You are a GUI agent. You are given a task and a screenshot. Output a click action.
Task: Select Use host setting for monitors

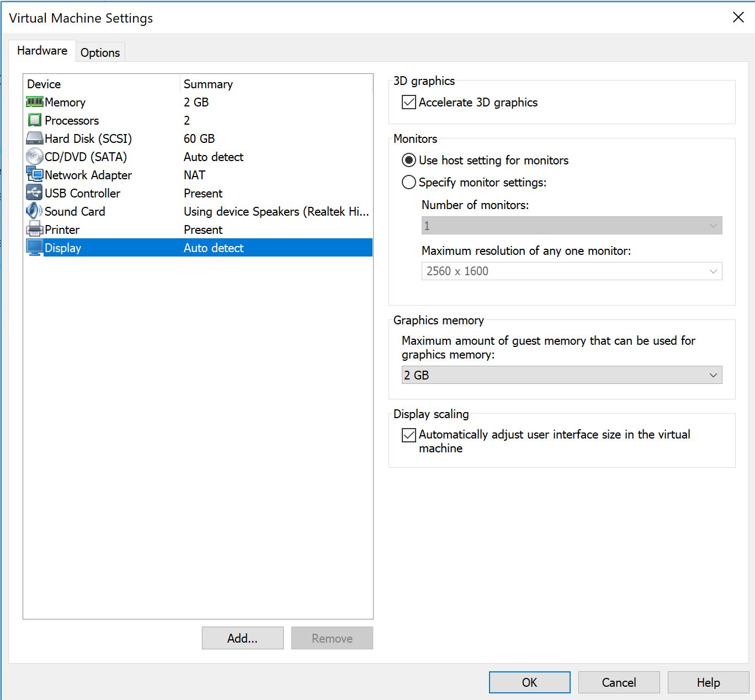(409, 161)
